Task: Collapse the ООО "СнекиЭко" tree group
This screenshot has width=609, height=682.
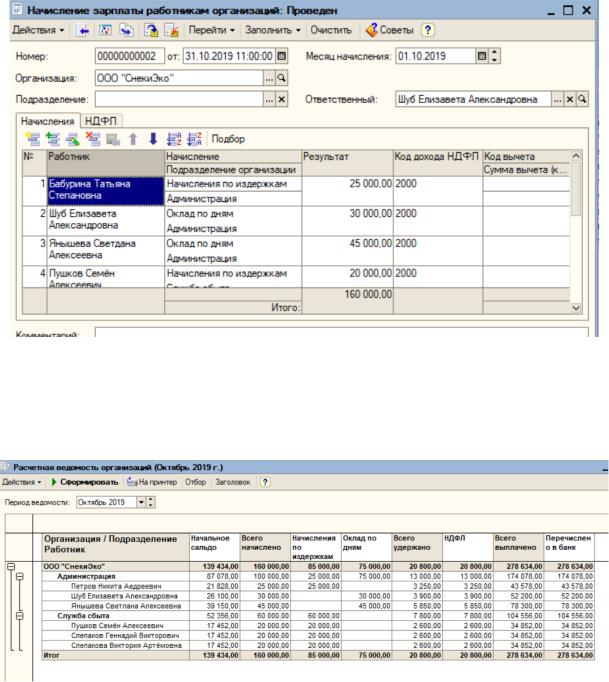Action: click(x=13, y=565)
